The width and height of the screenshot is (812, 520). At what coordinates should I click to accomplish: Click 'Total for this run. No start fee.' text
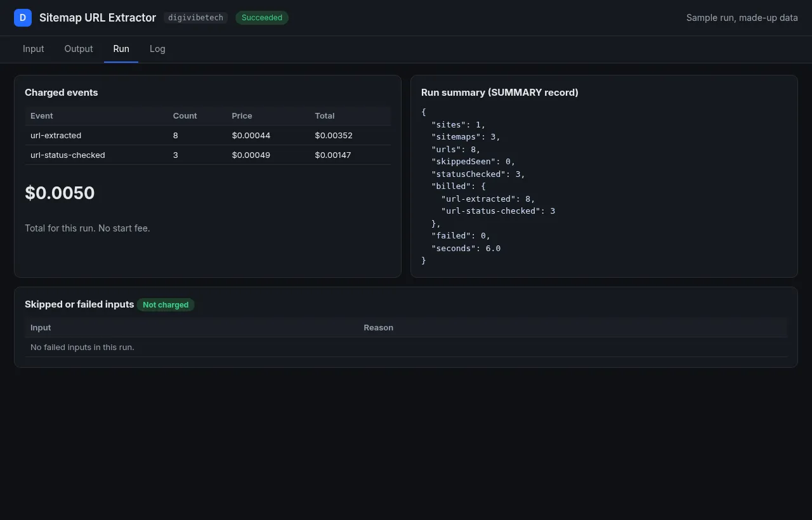(88, 228)
